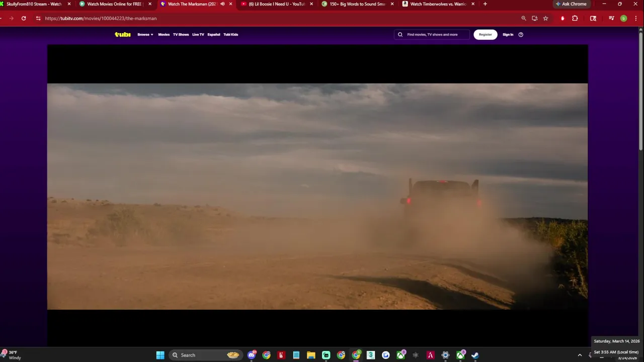Switch to Lil Boosie I Need U tab

click(277, 4)
